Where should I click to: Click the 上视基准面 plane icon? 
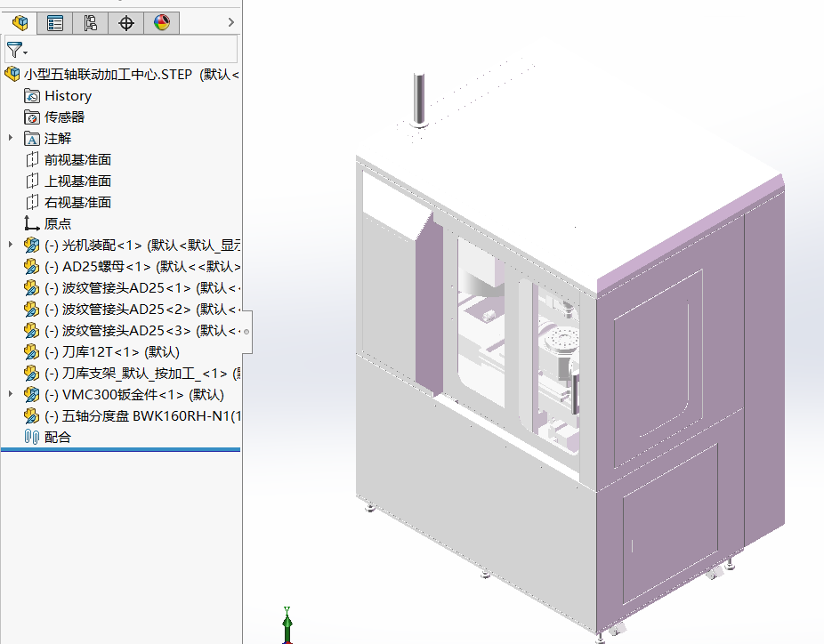click(32, 181)
